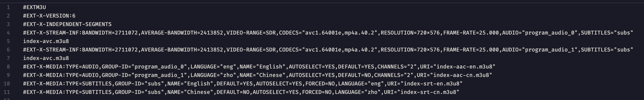644x100 pixels.
Task: Click "index-aac-en.m3u8" URI on line 8
Action: (464, 67)
